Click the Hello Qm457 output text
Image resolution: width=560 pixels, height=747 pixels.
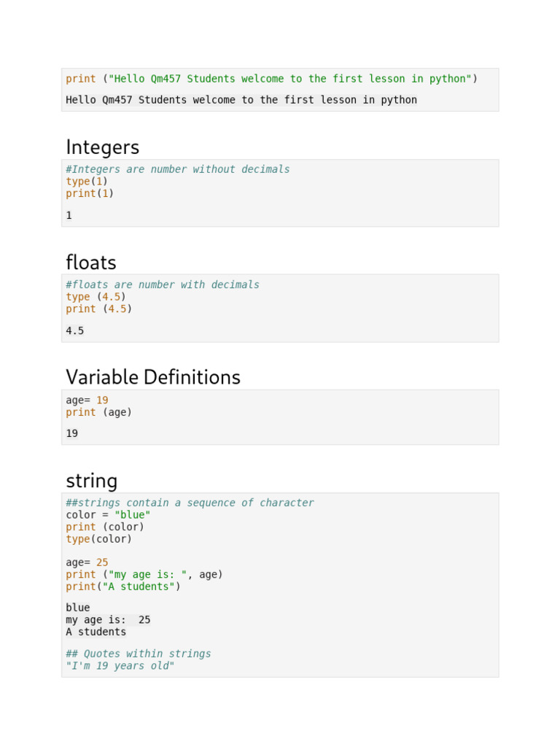[x=241, y=100]
